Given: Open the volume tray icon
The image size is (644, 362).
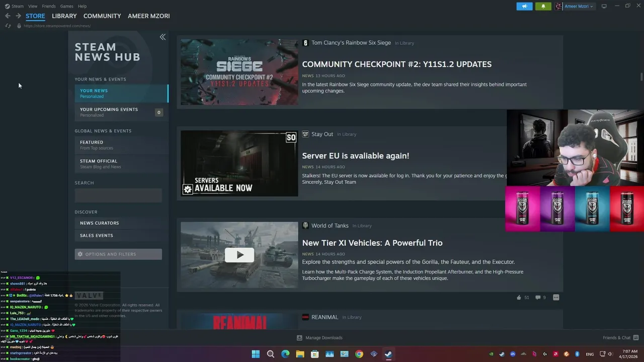Looking at the screenshot, I should 610,354.
